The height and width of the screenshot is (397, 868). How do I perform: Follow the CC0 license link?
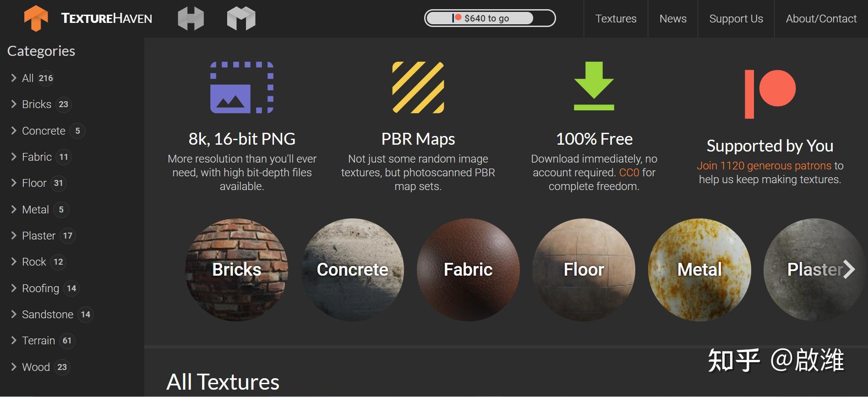[x=629, y=173]
